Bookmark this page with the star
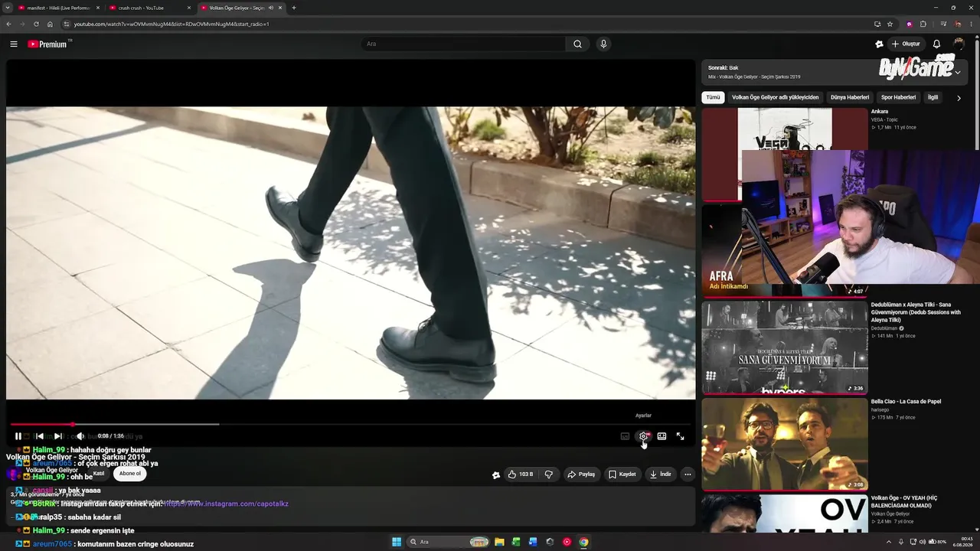The width and height of the screenshot is (980, 551). pos(890,24)
